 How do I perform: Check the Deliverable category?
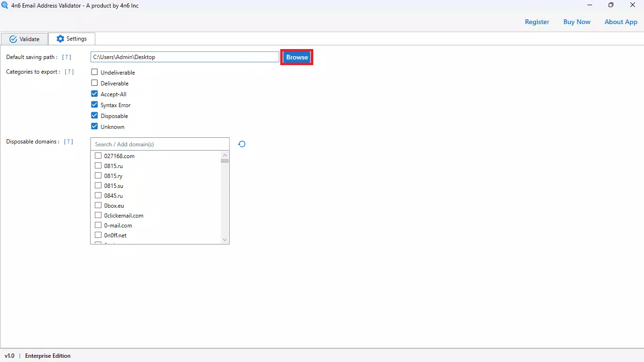(94, 83)
